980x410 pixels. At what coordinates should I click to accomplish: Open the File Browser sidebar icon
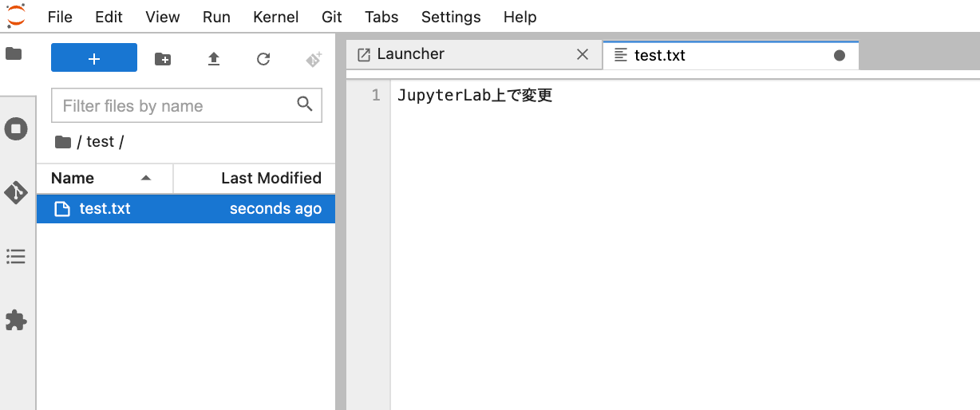14,54
